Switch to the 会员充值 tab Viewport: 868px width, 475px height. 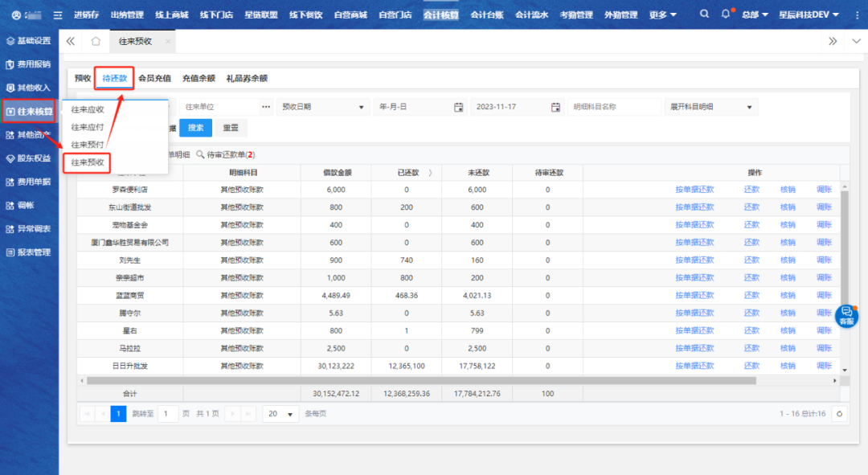[x=154, y=79]
